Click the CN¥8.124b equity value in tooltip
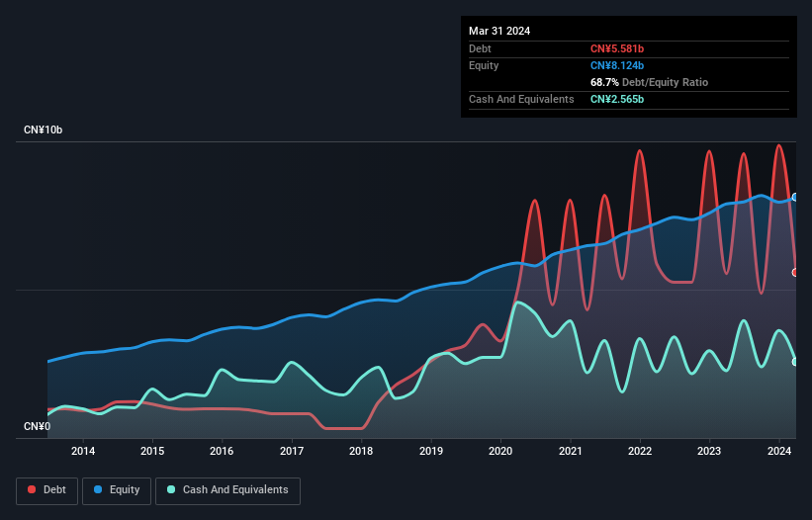The height and width of the screenshot is (520, 812). [617, 65]
